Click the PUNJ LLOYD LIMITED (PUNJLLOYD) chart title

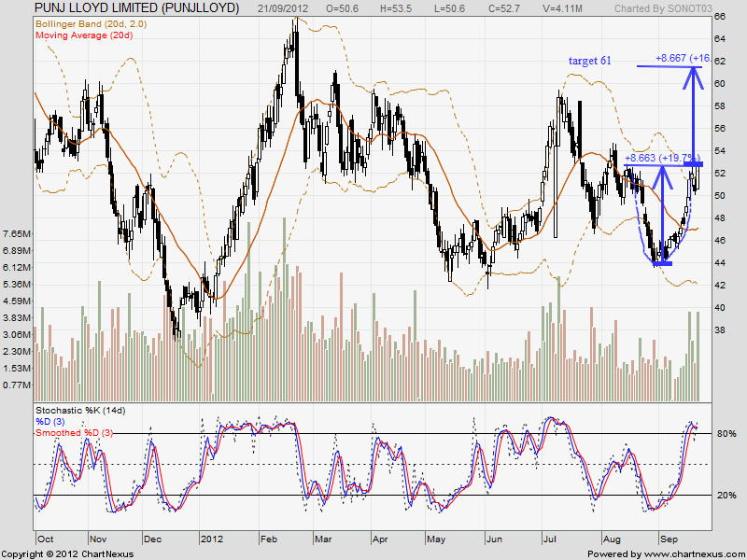pyautogui.click(x=136, y=8)
